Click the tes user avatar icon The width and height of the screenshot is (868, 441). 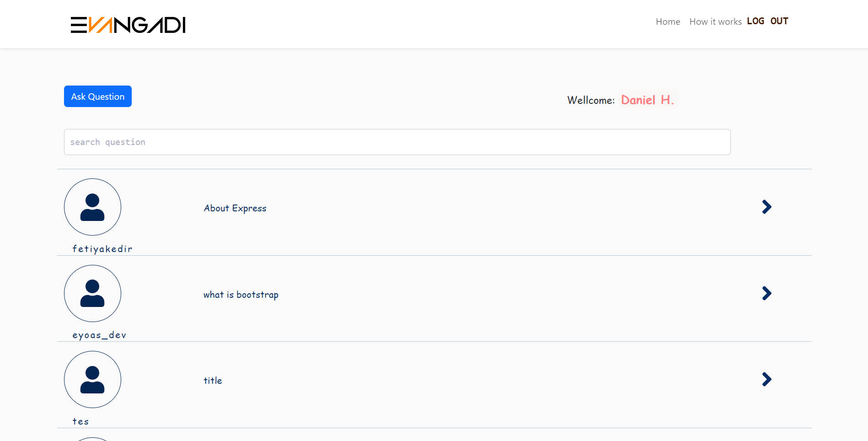tap(92, 379)
